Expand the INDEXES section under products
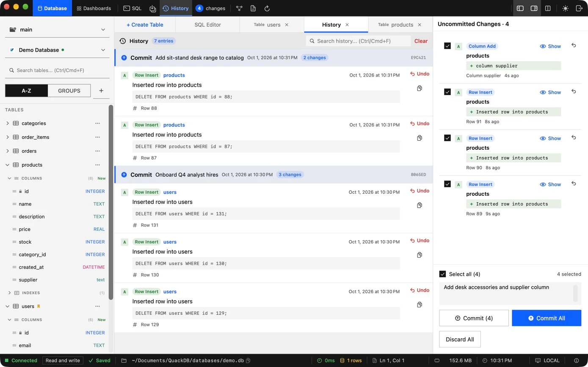The height and width of the screenshot is (367, 588). coord(10,293)
